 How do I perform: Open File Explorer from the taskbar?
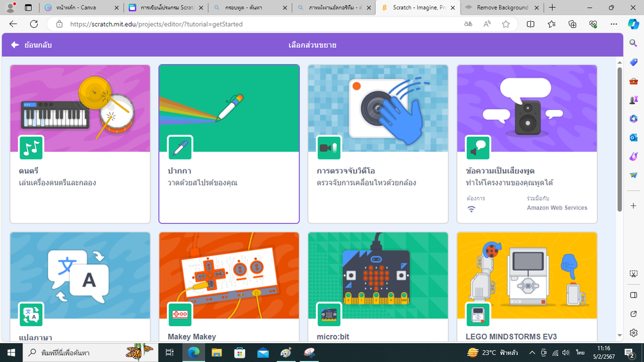[216, 353]
